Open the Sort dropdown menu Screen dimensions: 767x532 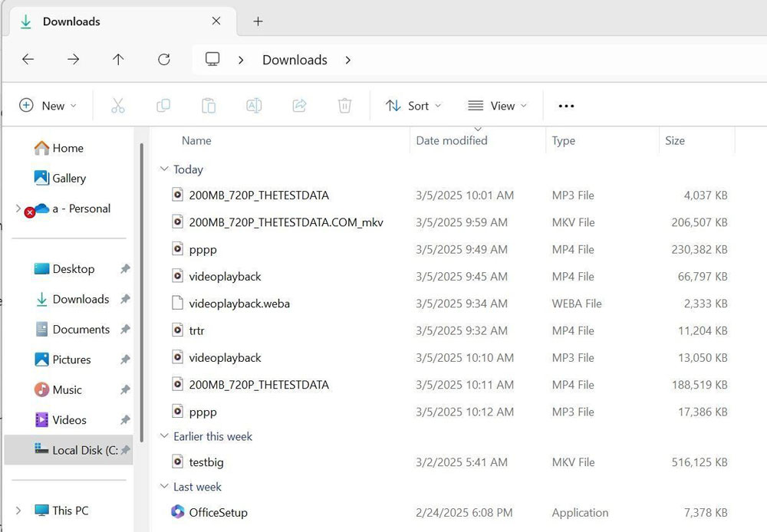(413, 106)
